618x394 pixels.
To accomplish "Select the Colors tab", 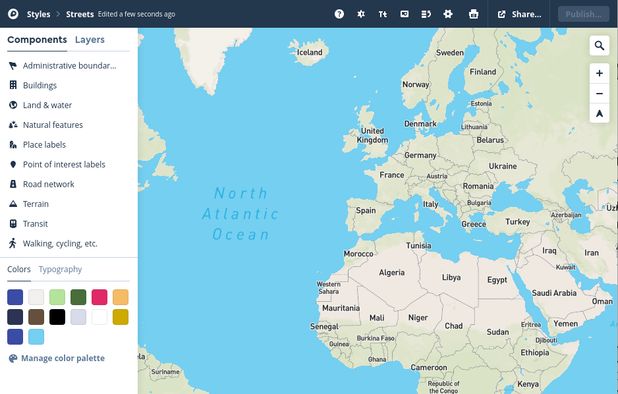I will pos(19,269).
